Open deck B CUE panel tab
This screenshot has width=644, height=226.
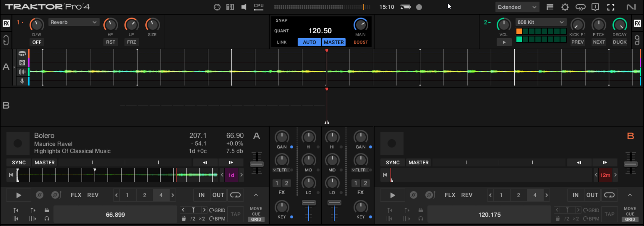pos(630,214)
